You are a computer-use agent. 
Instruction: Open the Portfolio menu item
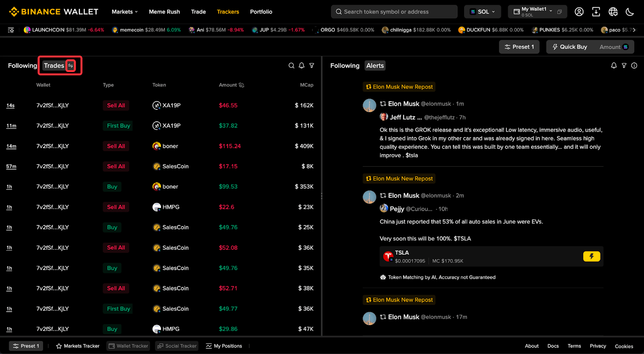tap(261, 12)
